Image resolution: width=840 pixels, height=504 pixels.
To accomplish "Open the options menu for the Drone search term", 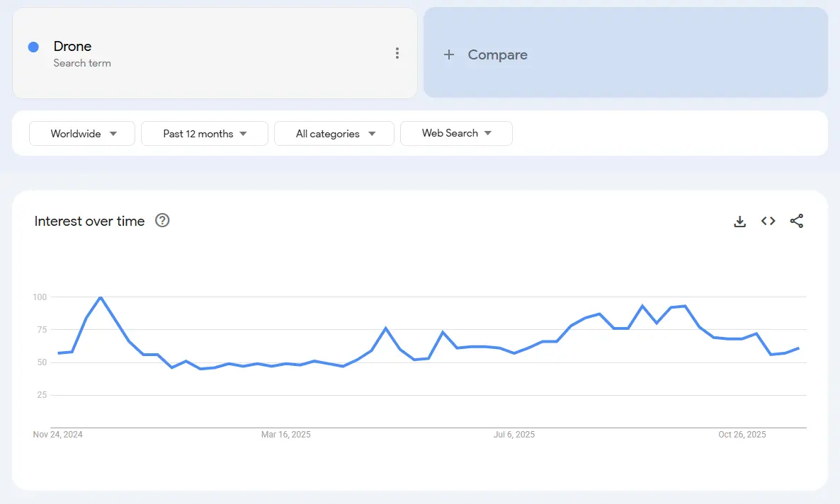I will (397, 53).
